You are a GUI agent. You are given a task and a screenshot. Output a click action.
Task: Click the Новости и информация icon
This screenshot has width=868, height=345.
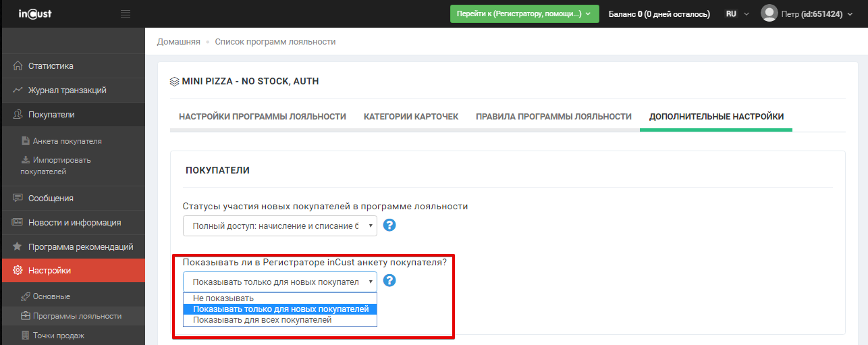click(18, 223)
